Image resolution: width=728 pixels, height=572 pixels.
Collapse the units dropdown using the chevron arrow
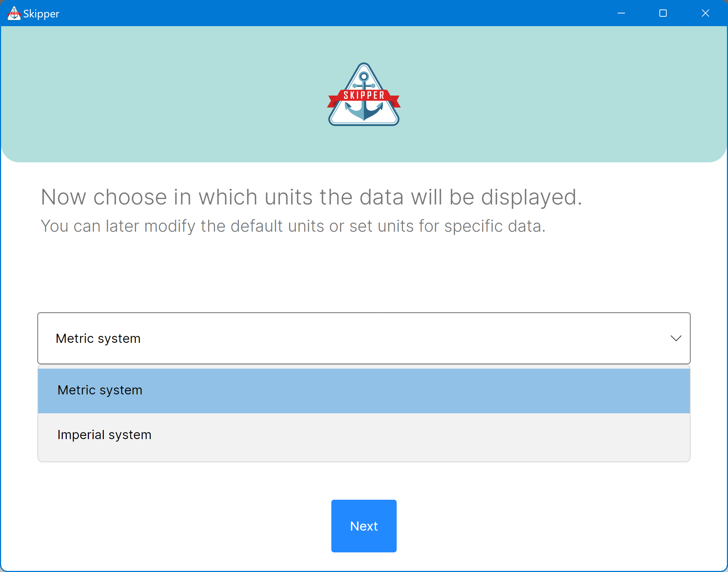(x=676, y=338)
